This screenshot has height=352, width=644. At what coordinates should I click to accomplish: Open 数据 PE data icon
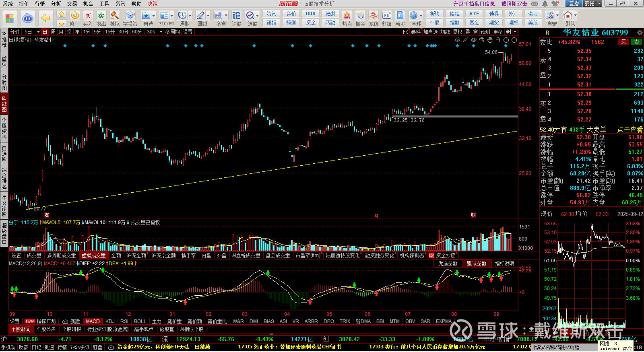386,19
